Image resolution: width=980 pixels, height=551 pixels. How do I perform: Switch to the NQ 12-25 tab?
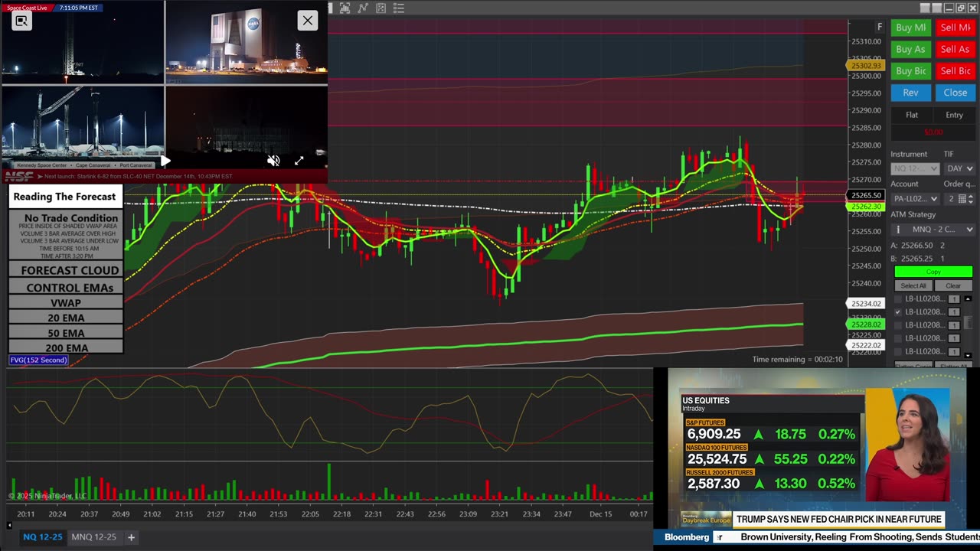(43, 536)
